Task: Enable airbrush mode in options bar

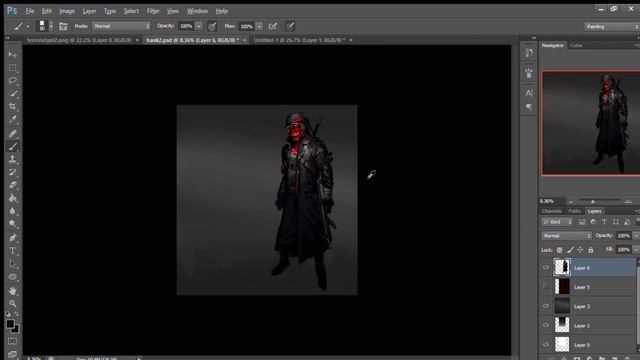Action: [273, 27]
